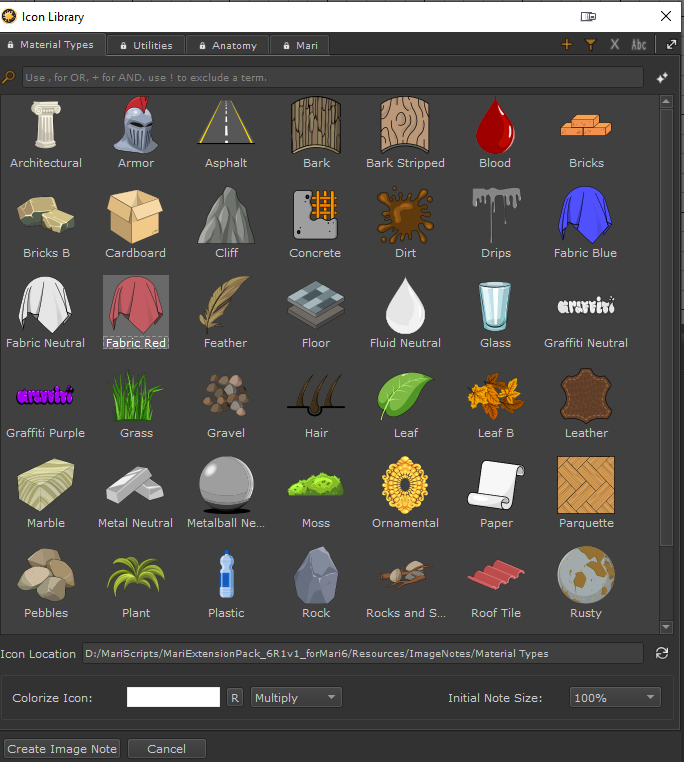Reset colorize with the R button
The image size is (684, 762).
click(x=235, y=698)
